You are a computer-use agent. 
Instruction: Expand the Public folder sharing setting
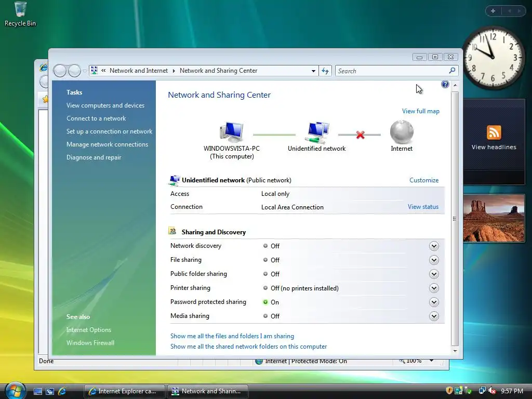434,274
